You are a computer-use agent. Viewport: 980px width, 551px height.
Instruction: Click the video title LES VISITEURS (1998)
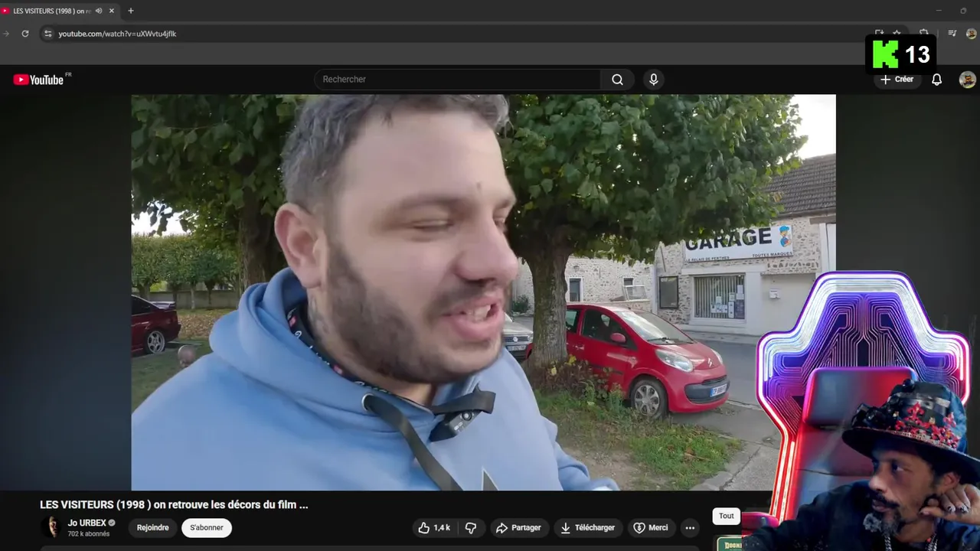pos(174,505)
